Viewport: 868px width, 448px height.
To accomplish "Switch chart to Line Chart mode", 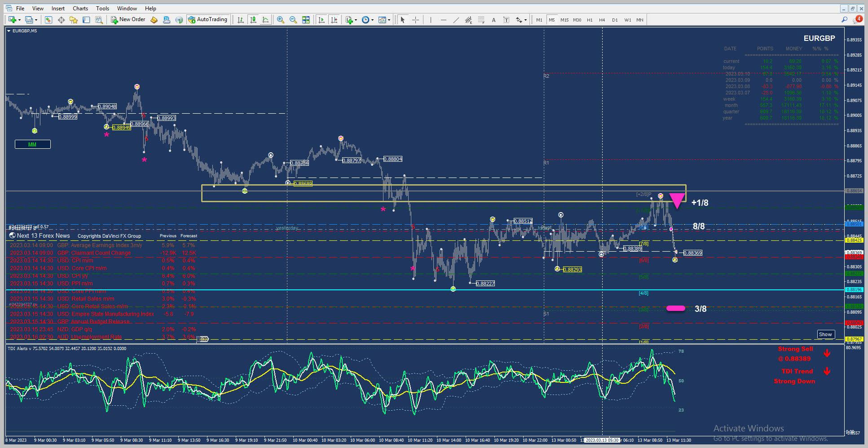I will click(x=266, y=20).
